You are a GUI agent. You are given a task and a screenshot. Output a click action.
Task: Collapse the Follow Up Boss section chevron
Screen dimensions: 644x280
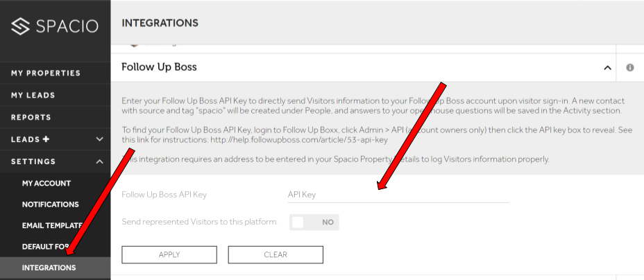click(x=607, y=68)
